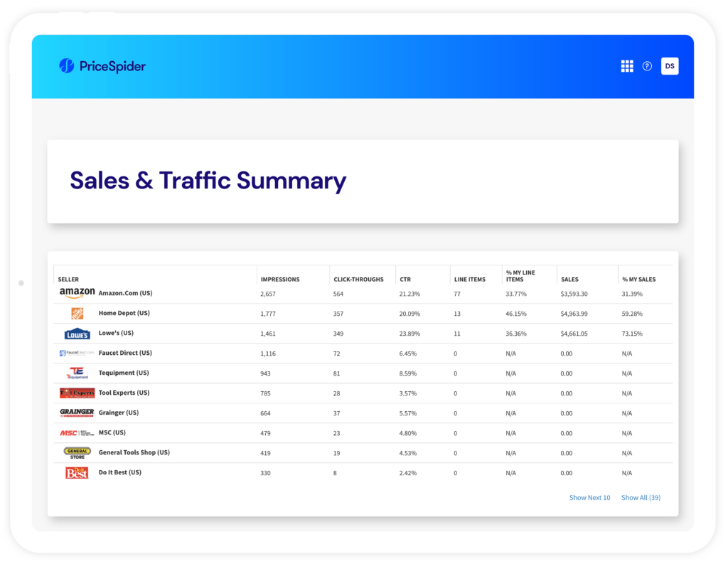This screenshot has width=728, height=569.
Task: Click Home Depot's 357 click-throughs value
Action: (338, 314)
